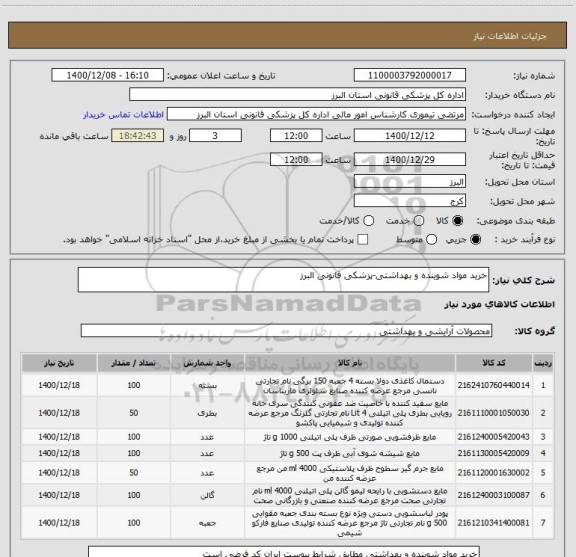Click the شماره نیاز field 1100003792000017
Image resolution: width=576 pixels, height=557 pixels.
click(x=410, y=75)
